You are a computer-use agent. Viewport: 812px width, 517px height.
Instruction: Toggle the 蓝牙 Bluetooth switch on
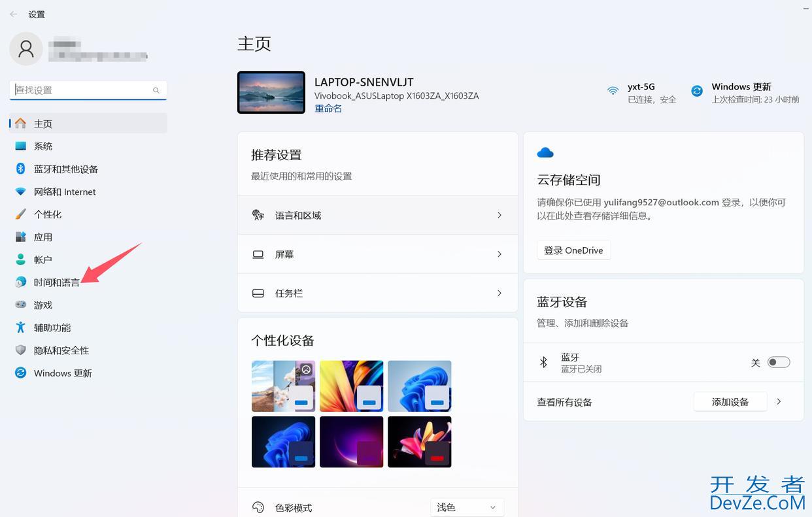pos(778,362)
